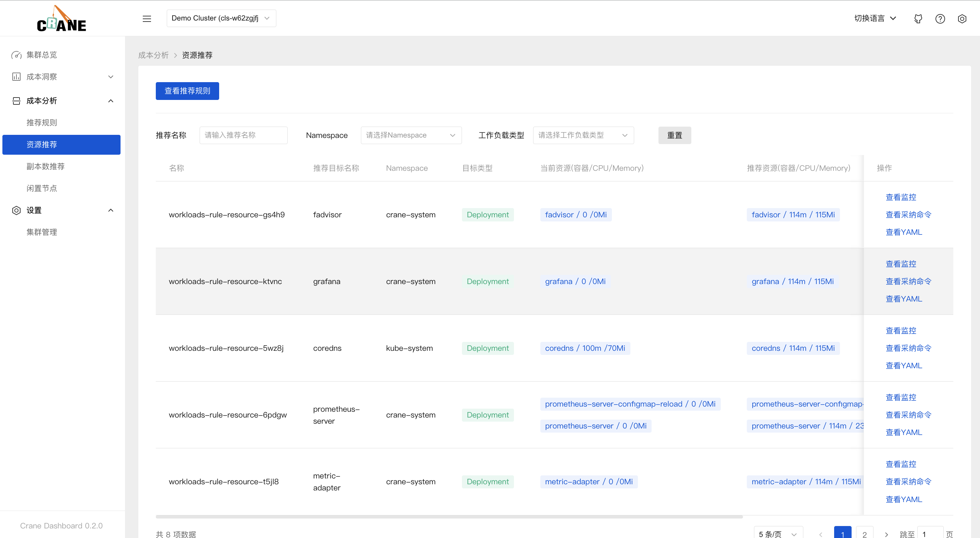Expand the 工作负载类型 dropdown

tap(582, 135)
